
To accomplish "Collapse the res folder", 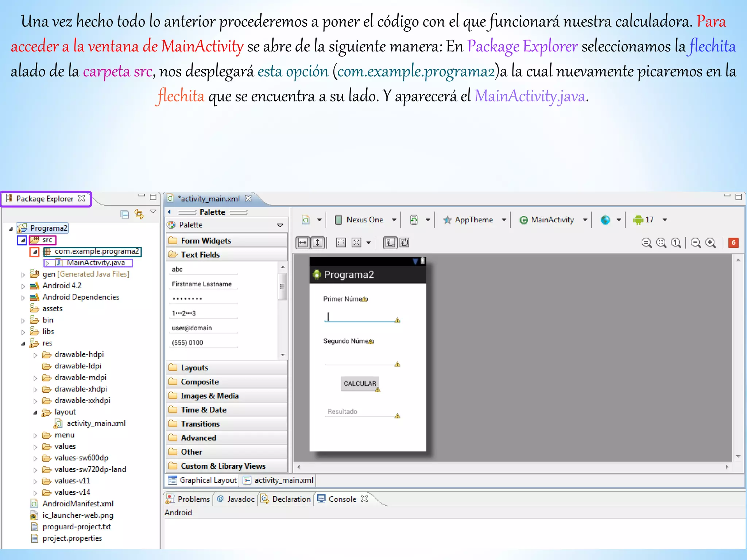I will pos(23,343).
